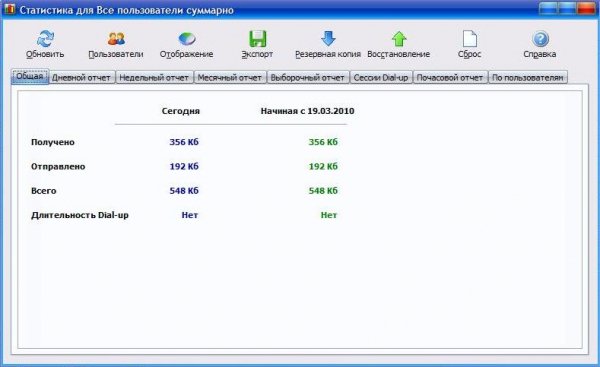
Task: Click the green 548 Кб value
Action: click(x=323, y=191)
